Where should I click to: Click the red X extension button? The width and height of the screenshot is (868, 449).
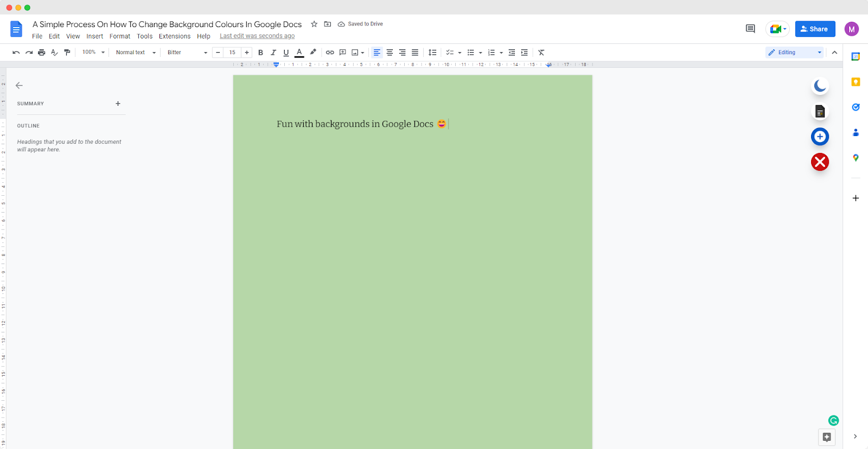(820, 162)
